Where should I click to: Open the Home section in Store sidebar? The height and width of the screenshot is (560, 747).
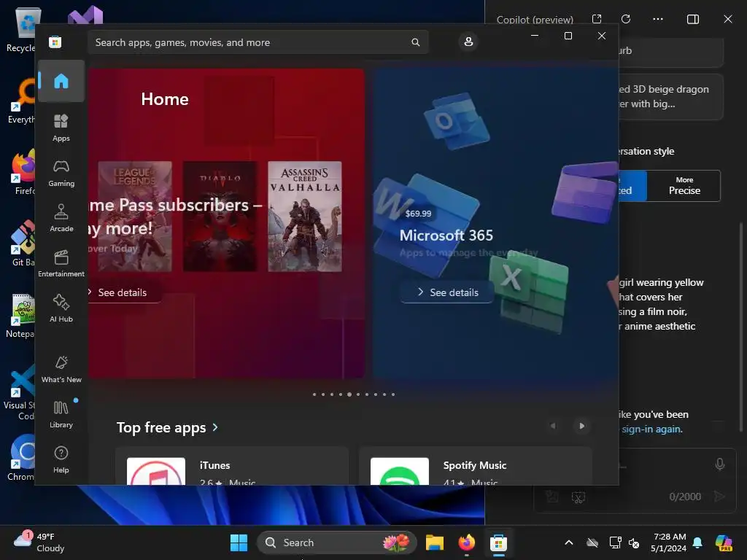point(61,81)
